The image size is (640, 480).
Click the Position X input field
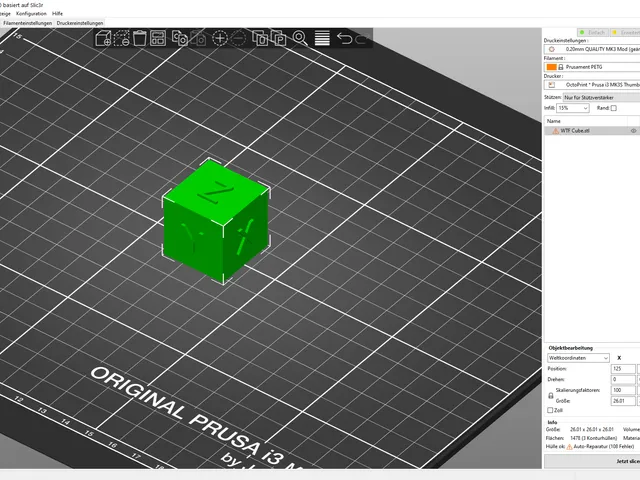(623, 369)
